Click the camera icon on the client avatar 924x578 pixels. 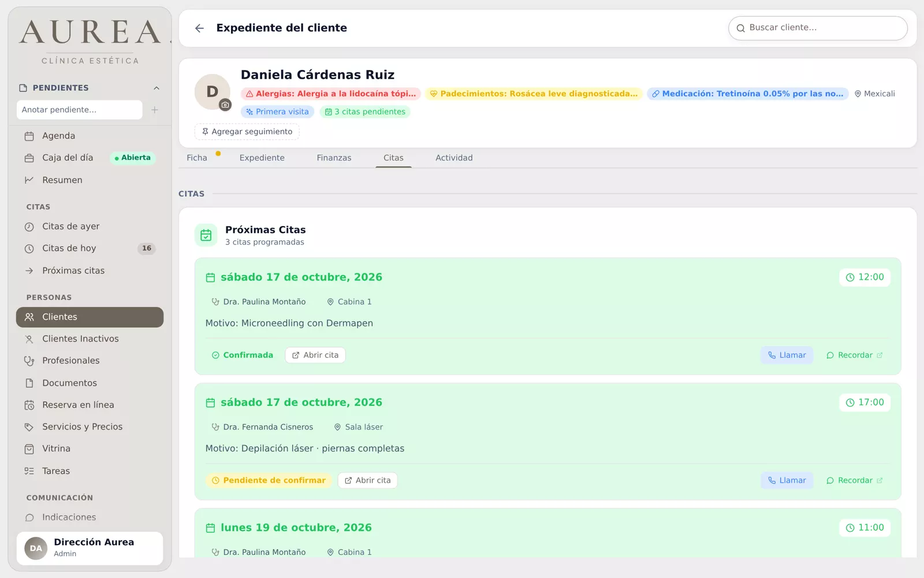[x=225, y=105]
